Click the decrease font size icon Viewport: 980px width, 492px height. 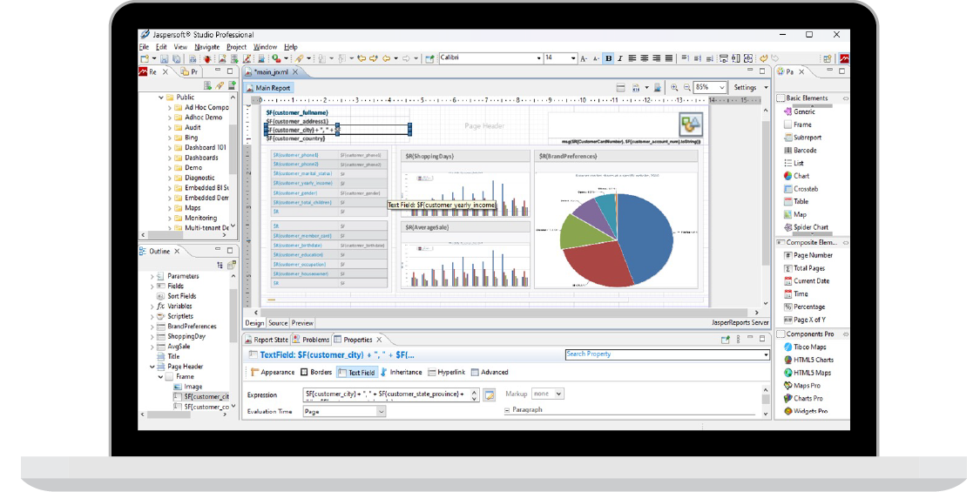[x=596, y=58]
